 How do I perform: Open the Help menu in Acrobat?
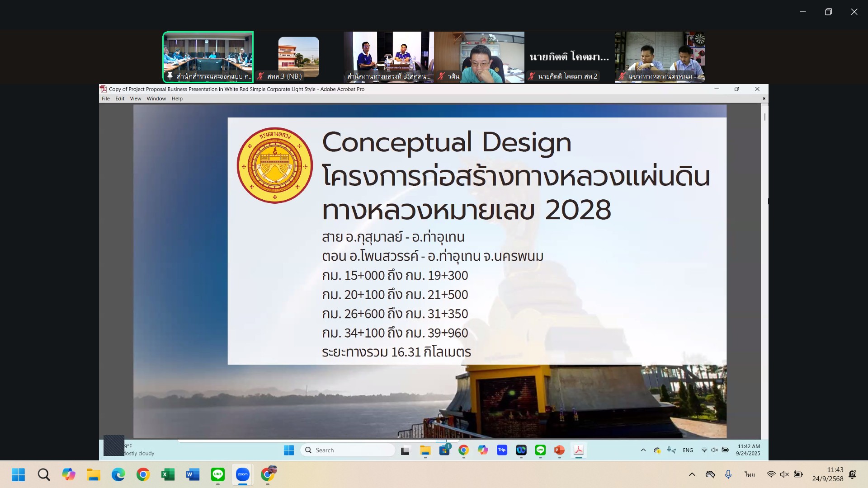[177, 99]
